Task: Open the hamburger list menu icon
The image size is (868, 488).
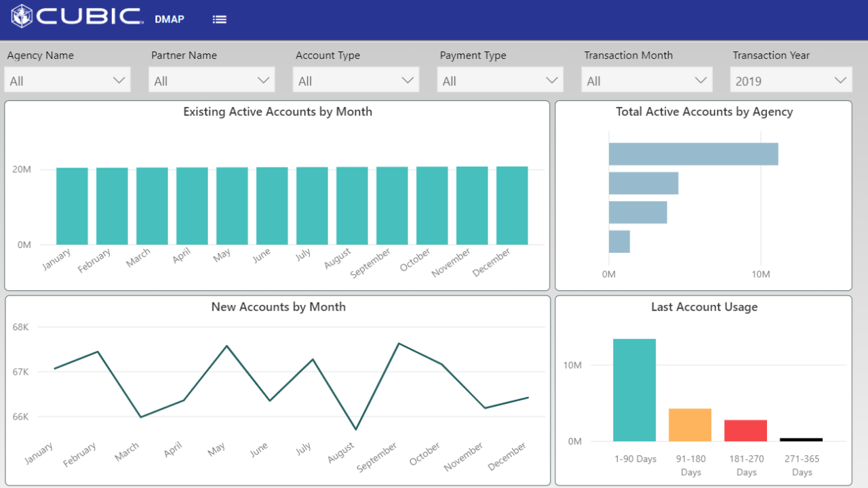Action: coord(219,20)
